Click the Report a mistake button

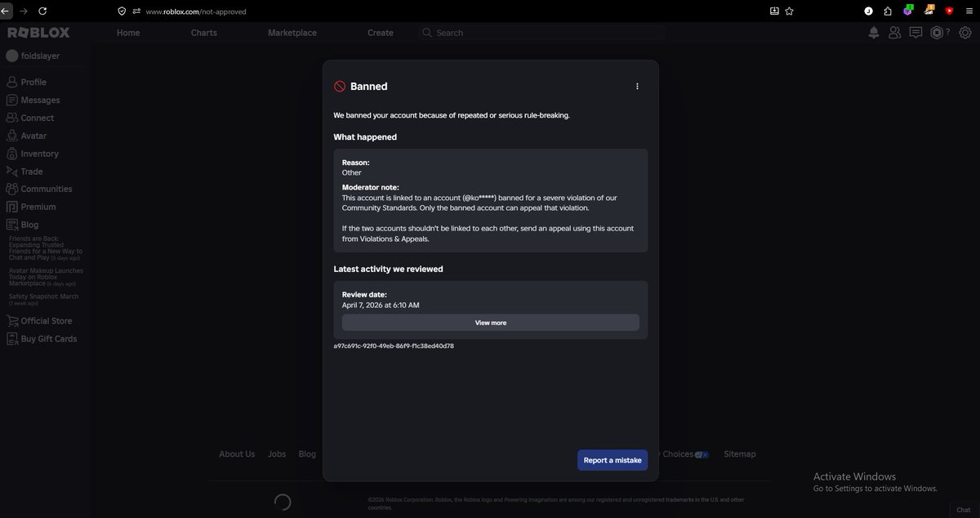tap(612, 460)
